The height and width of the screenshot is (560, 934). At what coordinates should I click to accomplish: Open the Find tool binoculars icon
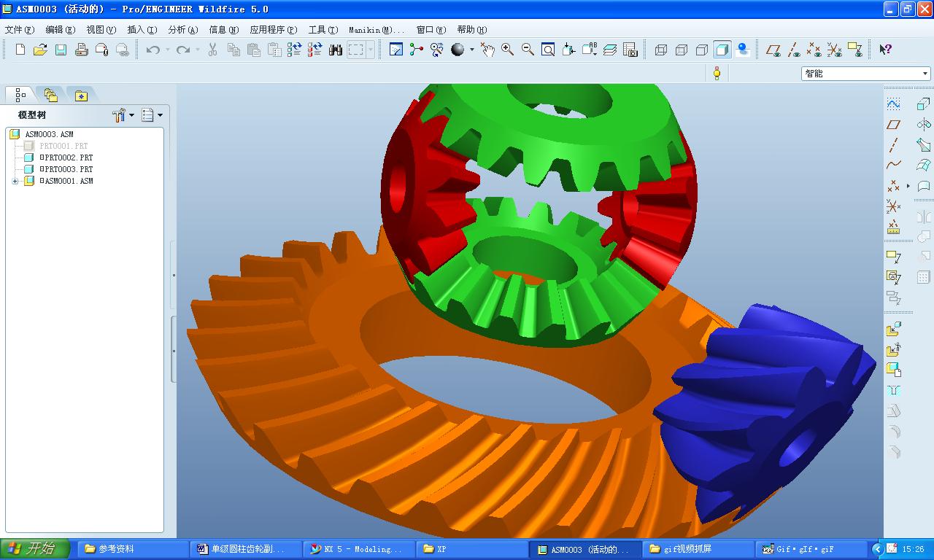[x=336, y=50]
